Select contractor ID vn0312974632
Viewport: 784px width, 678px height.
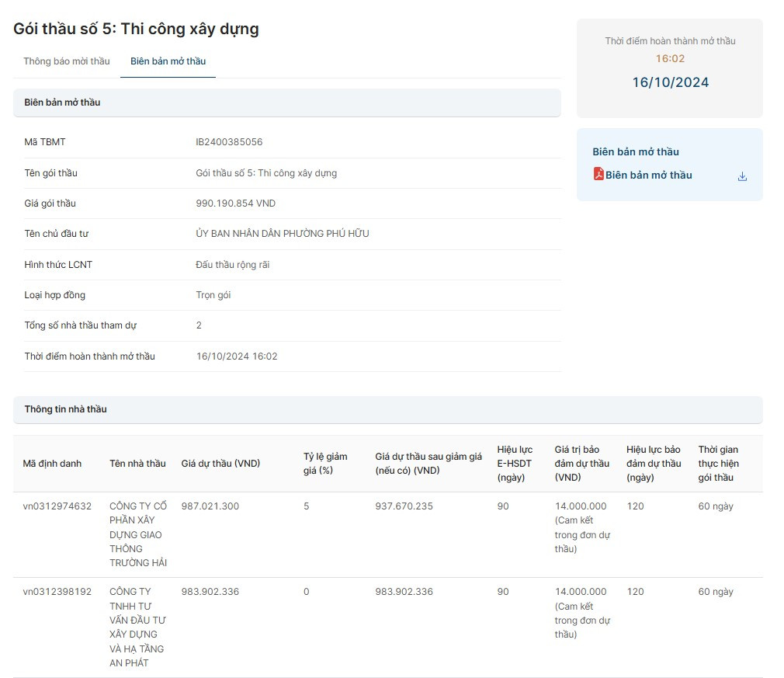(57, 506)
